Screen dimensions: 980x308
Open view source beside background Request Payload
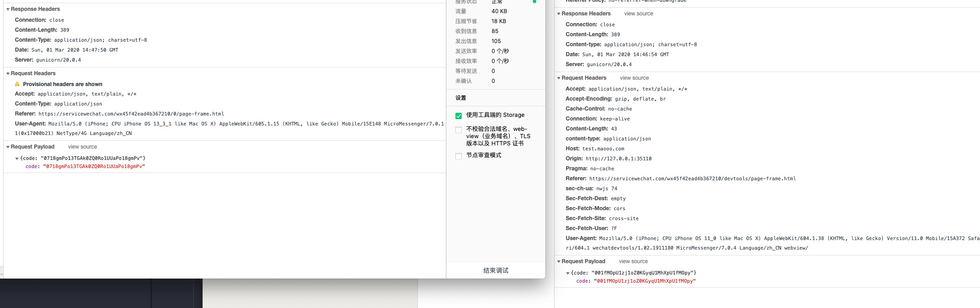(x=633, y=261)
